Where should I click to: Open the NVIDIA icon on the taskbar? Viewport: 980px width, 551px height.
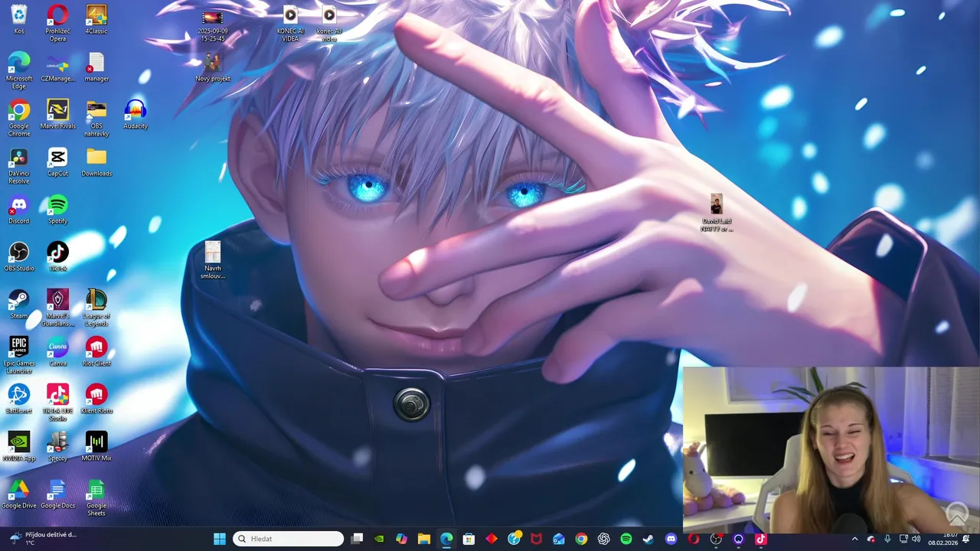click(379, 539)
